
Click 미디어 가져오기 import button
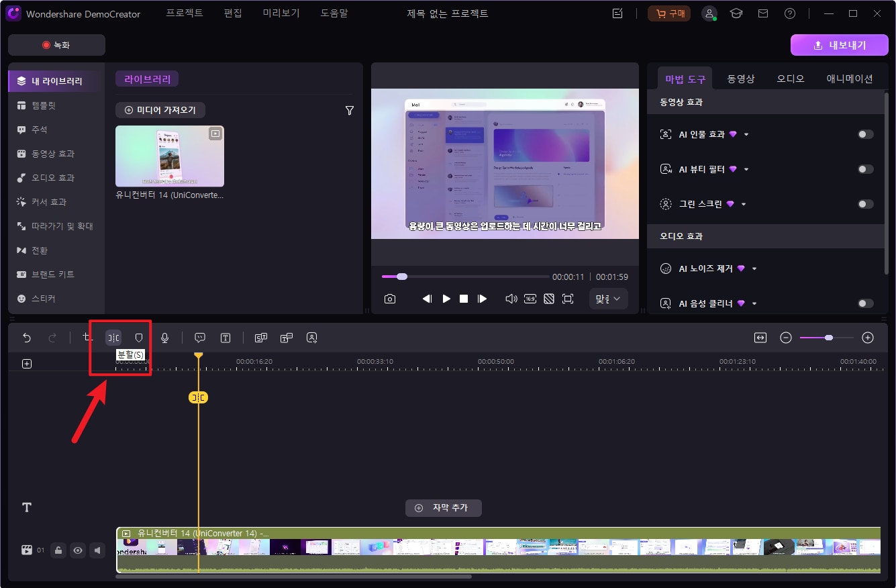160,110
